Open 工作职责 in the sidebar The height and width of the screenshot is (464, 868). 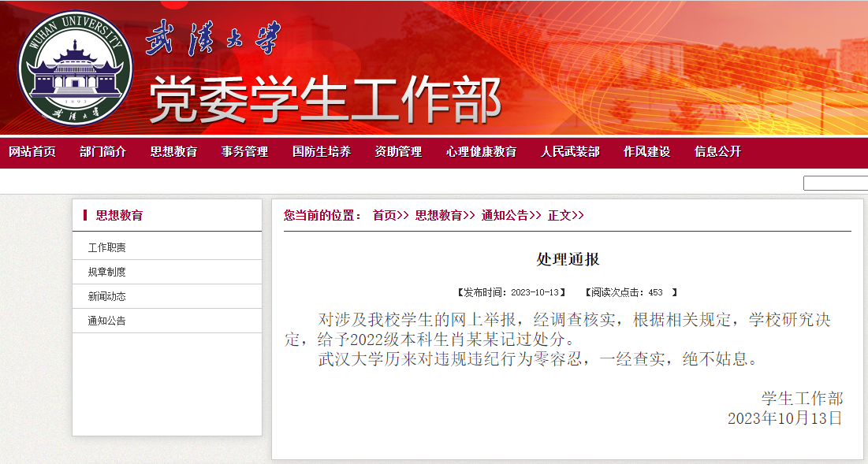pos(107,248)
